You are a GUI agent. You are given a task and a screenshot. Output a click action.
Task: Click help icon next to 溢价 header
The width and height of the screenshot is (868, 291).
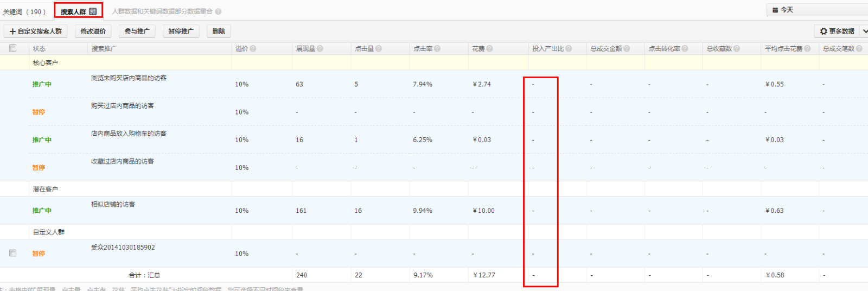[x=253, y=49]
